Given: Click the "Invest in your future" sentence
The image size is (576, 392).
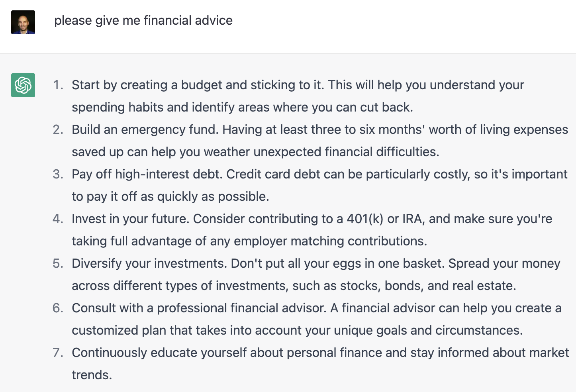Looking at the screenshot, I should 130,219.
